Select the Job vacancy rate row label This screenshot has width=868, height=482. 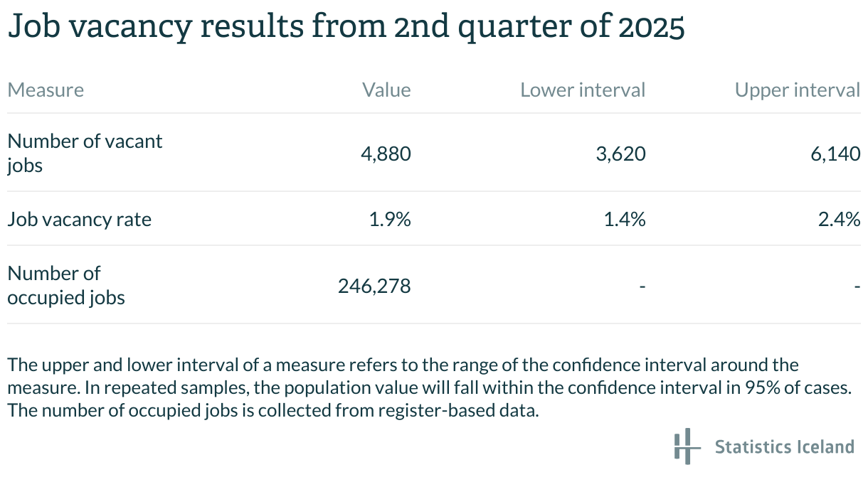click(79, 219)
